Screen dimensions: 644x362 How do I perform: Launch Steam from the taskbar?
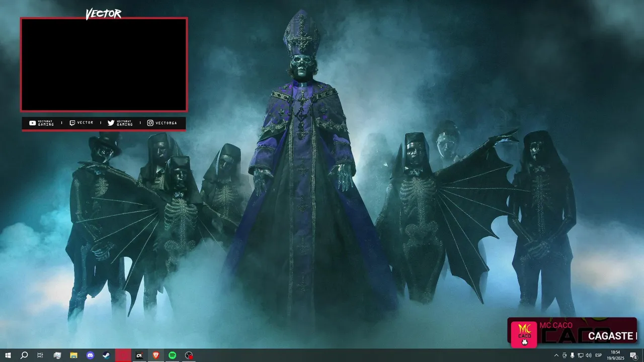(107, 355)
